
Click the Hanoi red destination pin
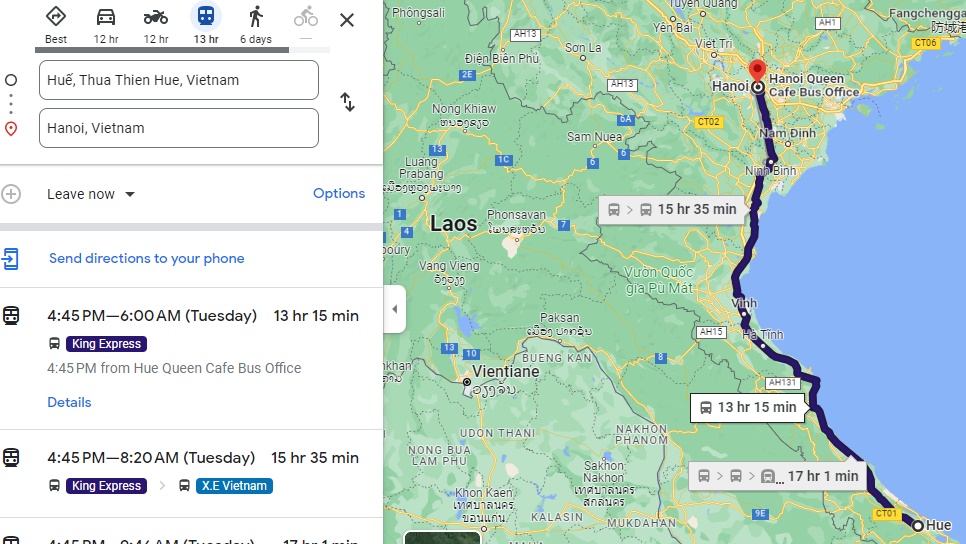tap(757, 71)
